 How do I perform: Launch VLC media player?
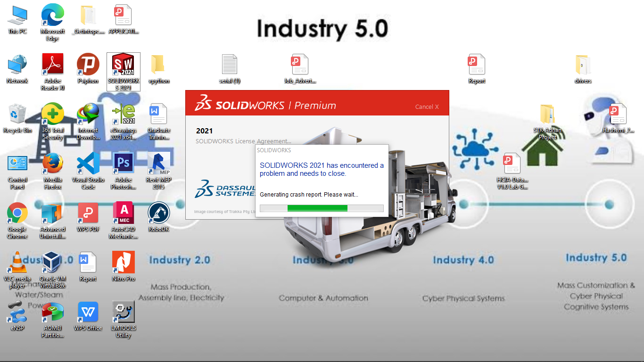17,270
